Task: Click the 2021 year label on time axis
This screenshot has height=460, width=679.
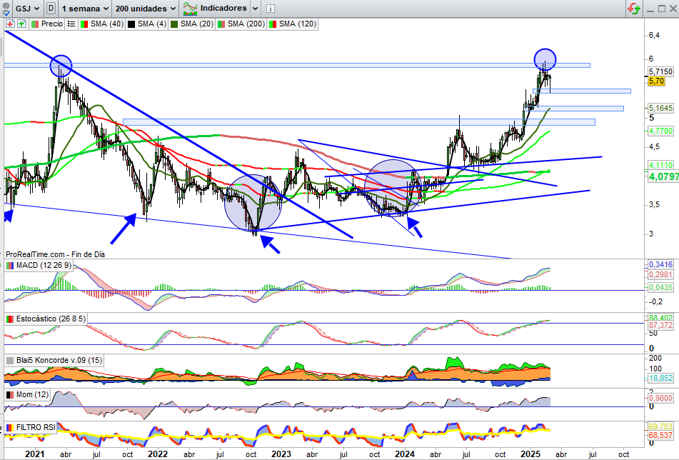Action: (35, 454)
